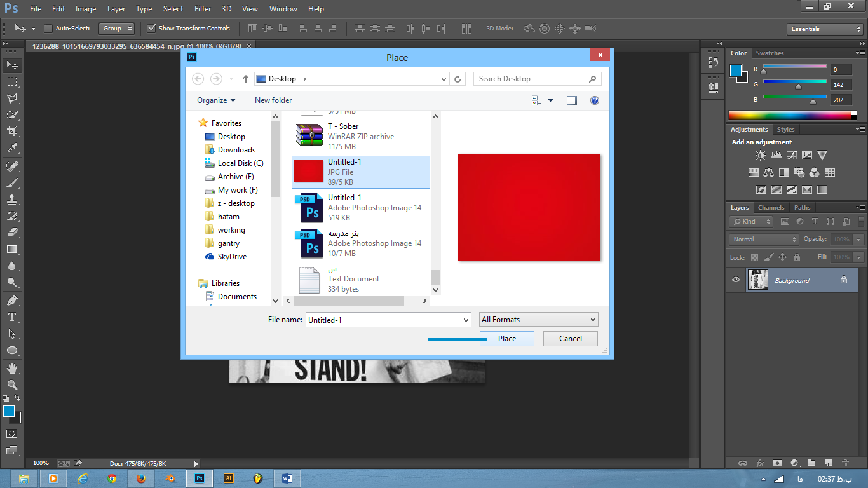Select the Rectangular Marquee tool
Screen dimensions: 868x488
(x=12, y=82)
